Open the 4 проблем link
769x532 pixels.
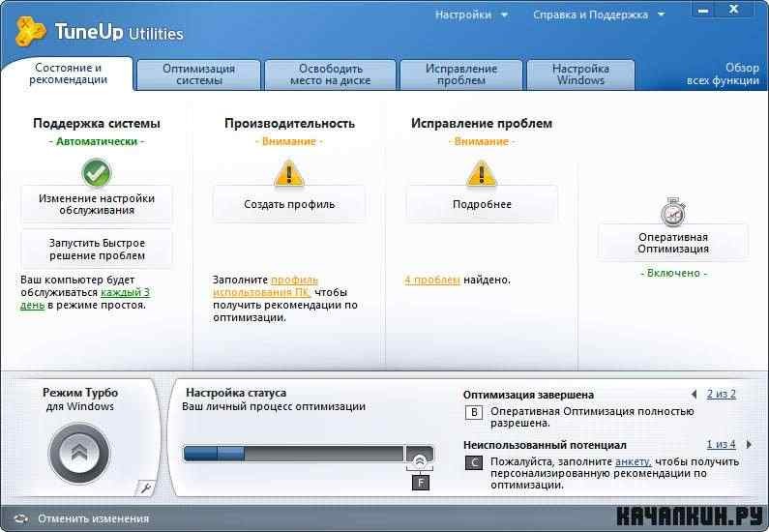coord(432,280)
